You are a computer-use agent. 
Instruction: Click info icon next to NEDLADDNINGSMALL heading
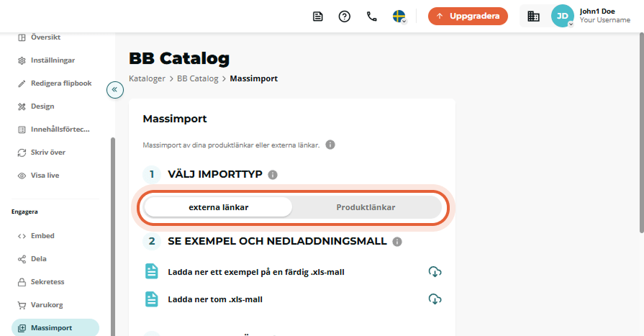click(x=397, y=242)
